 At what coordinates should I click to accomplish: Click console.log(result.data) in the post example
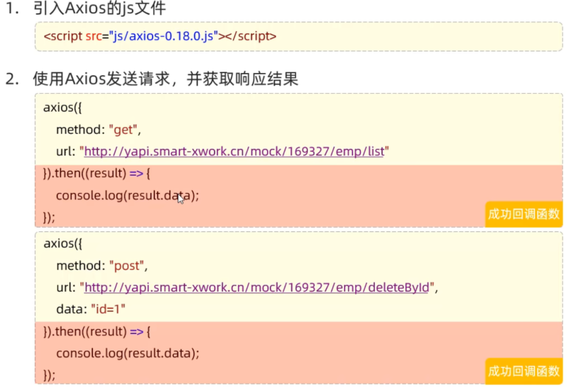pyautogui.click(x=128, y=353)
